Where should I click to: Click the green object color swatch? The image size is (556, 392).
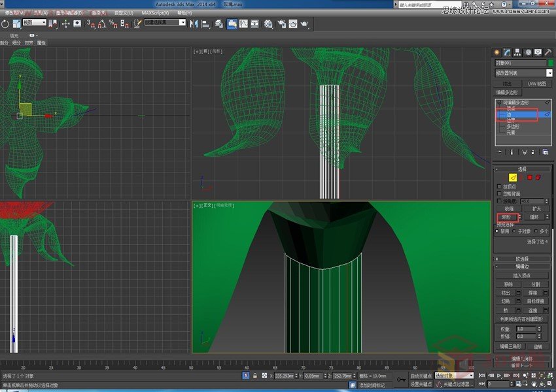(551, 63)
